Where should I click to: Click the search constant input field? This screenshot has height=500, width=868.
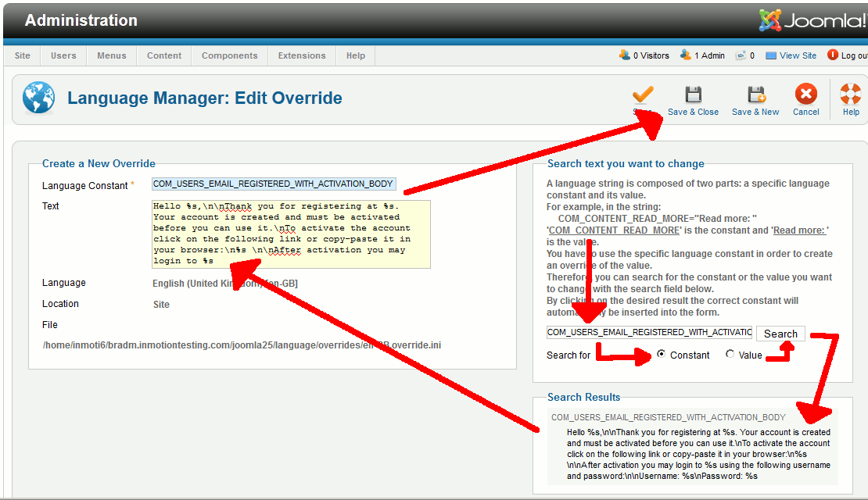point(649,332)
